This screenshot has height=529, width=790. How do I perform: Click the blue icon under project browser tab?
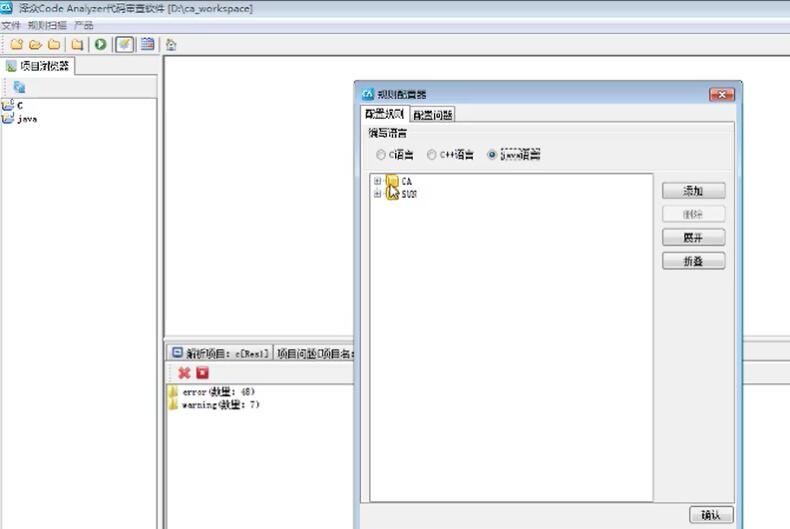pyautogui.click(x=19, y=87)
